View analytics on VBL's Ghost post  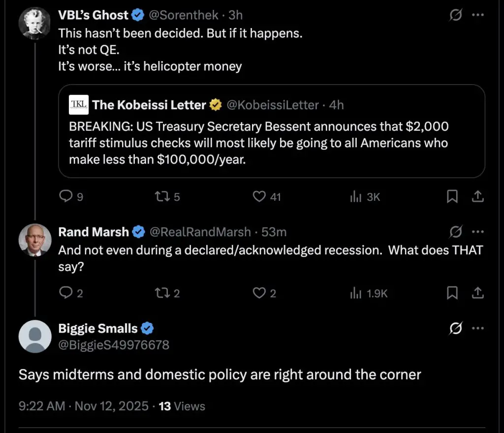355,197
